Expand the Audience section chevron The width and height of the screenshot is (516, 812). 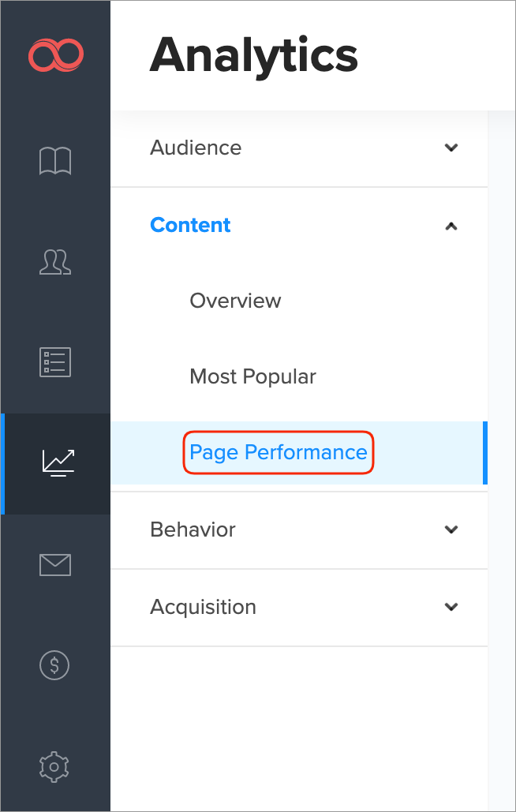tap(451, 148)
